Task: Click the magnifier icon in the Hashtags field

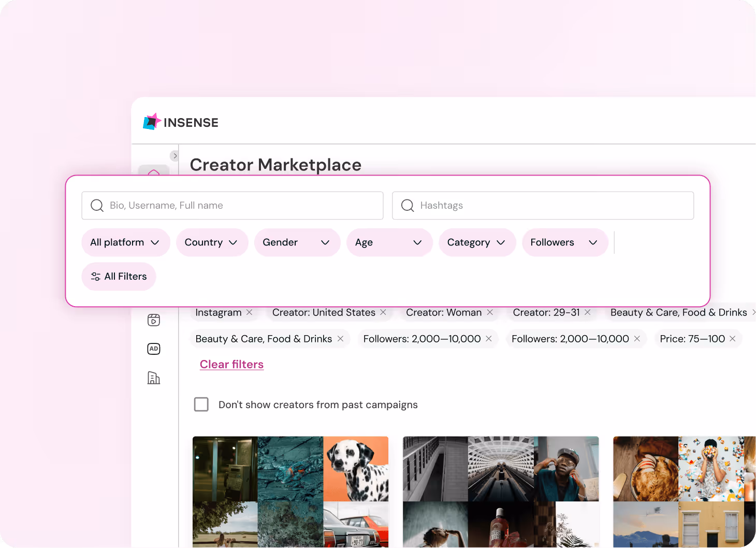Action: [x=408, y=206]
